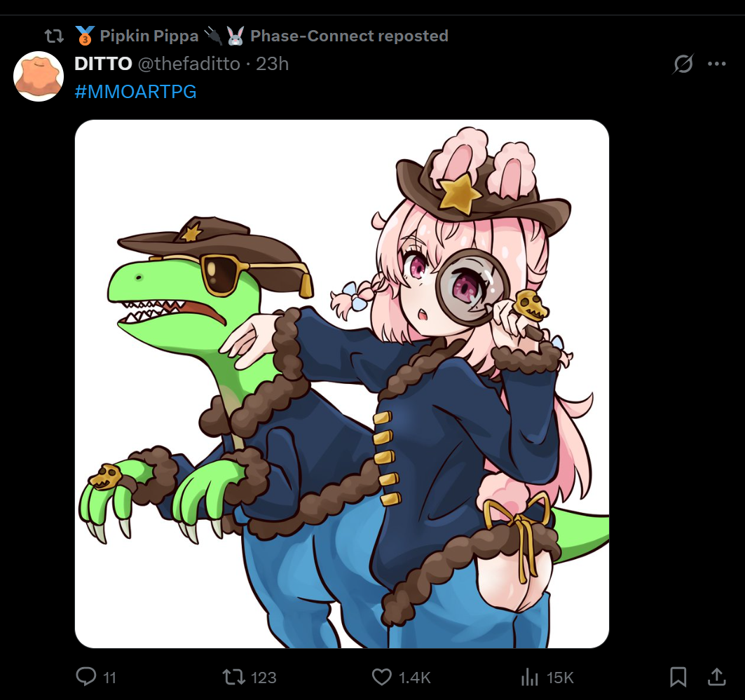Click the 123 reposts count

(x=264, y=678)
